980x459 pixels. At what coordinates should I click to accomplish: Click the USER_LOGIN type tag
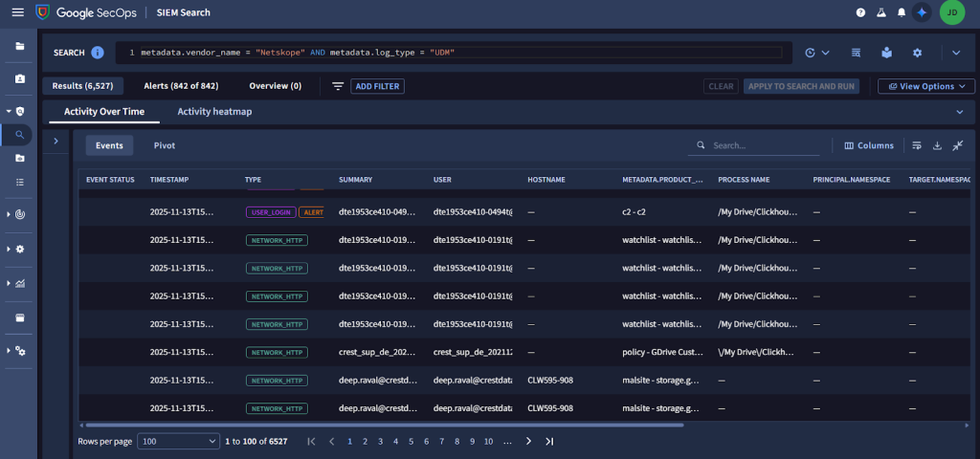click(271, 212)
